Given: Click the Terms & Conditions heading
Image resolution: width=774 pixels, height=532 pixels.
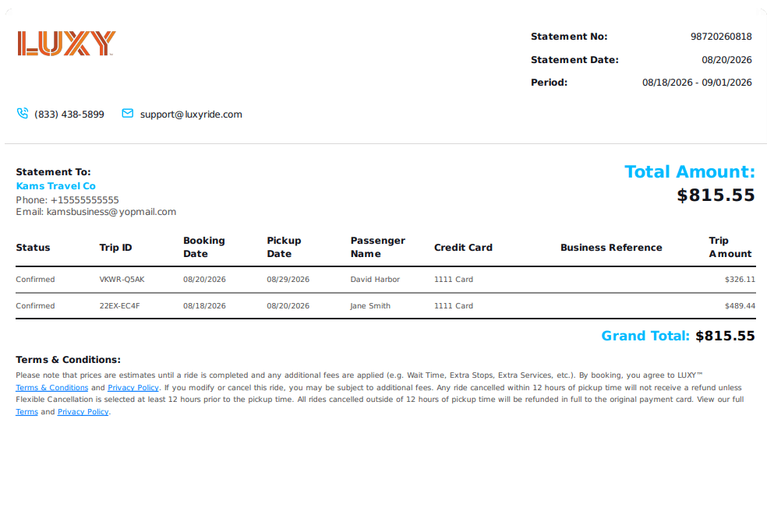Looking at the screenshot, I should coord(68,360).
